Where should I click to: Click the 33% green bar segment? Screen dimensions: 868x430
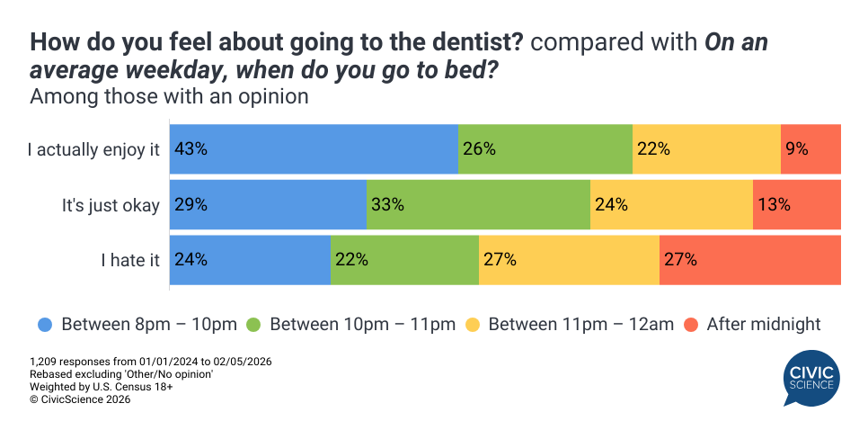(478, 205)
